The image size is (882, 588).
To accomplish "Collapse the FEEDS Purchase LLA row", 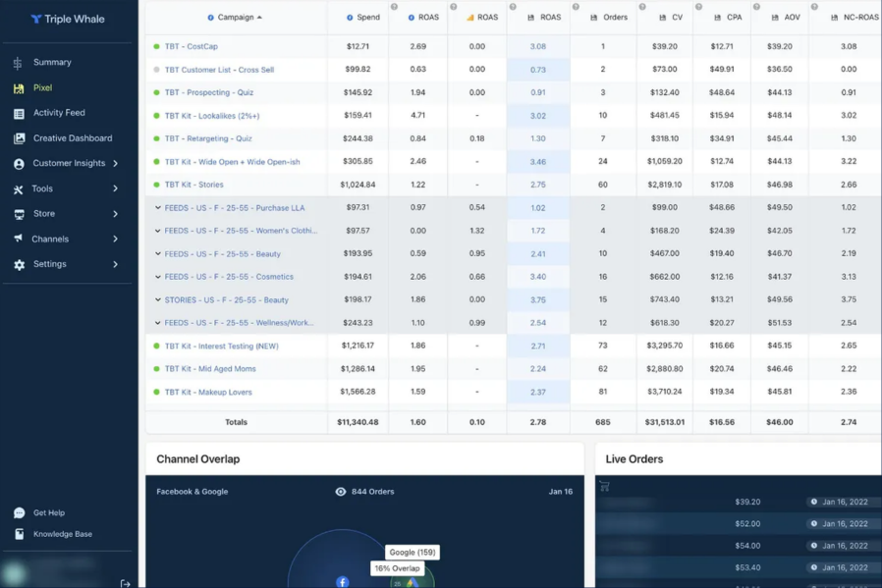I will [157, 208].
